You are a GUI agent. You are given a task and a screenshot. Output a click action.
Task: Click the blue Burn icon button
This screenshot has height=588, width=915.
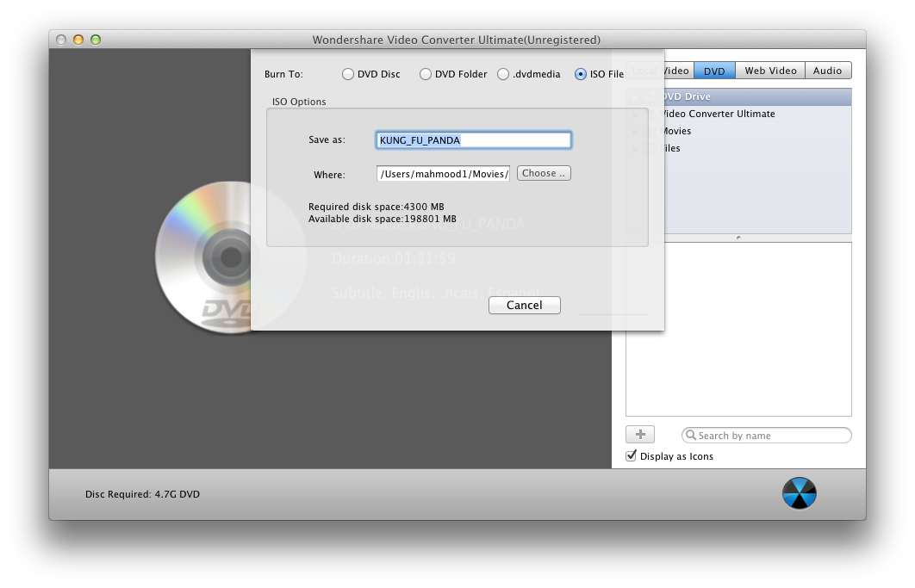coord(799,493)
